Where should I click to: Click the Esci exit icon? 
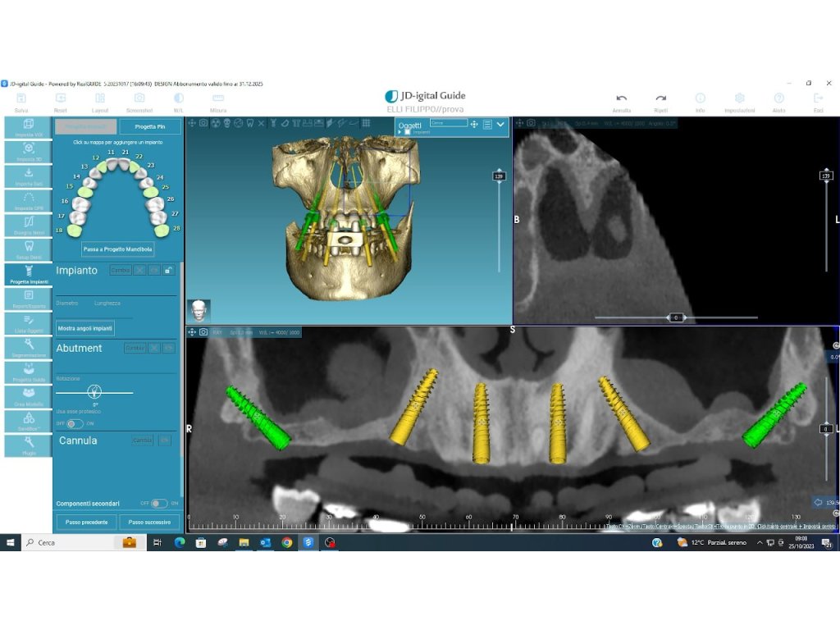pos(818,98)
